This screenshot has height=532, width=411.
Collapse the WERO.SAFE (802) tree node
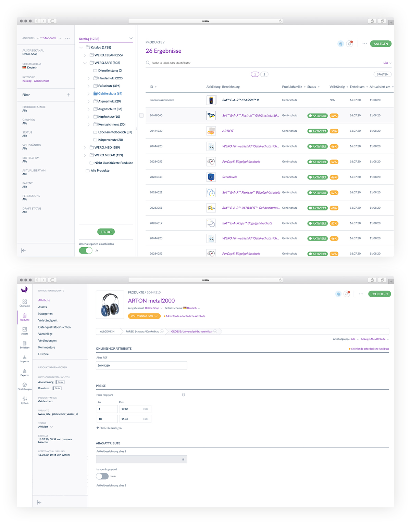click(85, 63)
